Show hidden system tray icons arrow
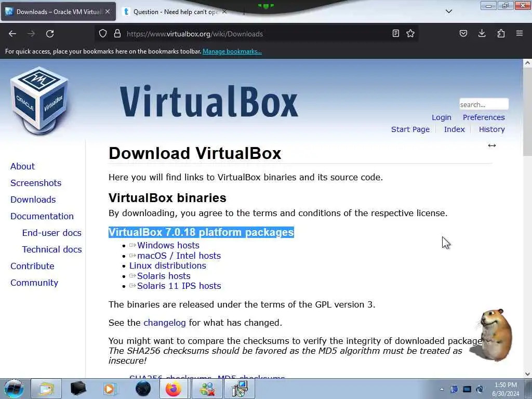 click(442, 389)
